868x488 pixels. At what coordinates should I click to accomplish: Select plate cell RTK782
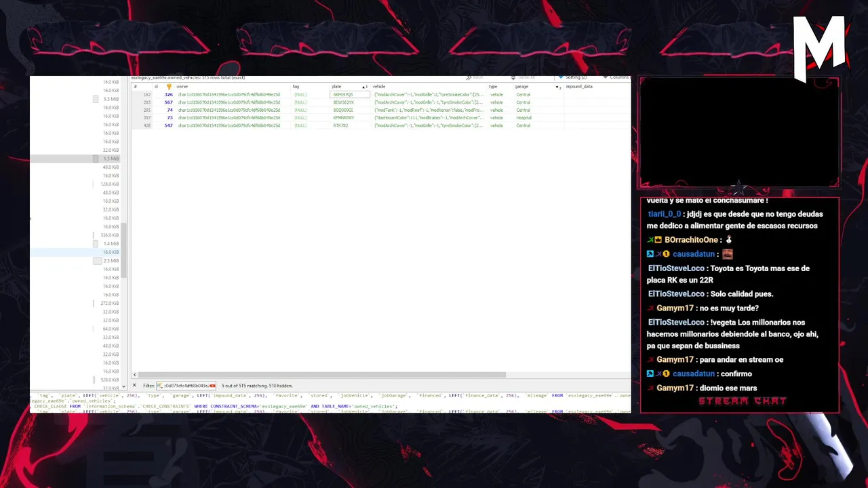(349, 125)
